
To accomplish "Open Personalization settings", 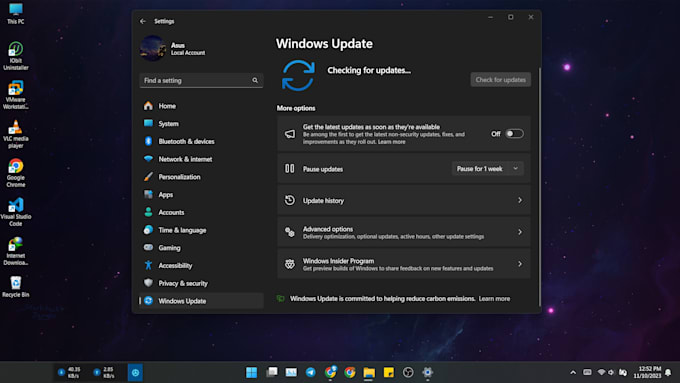I will point(202,177).
